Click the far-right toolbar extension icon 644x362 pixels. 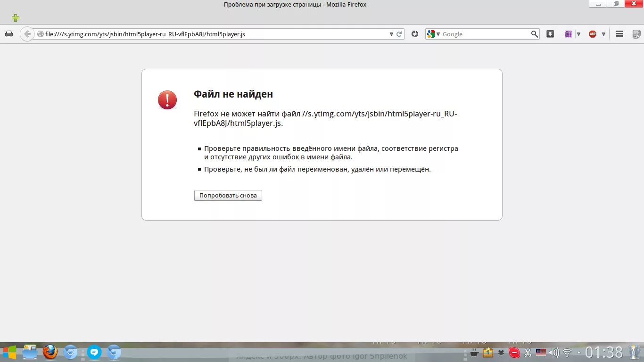pyautogui.click(x=636, y=34)
